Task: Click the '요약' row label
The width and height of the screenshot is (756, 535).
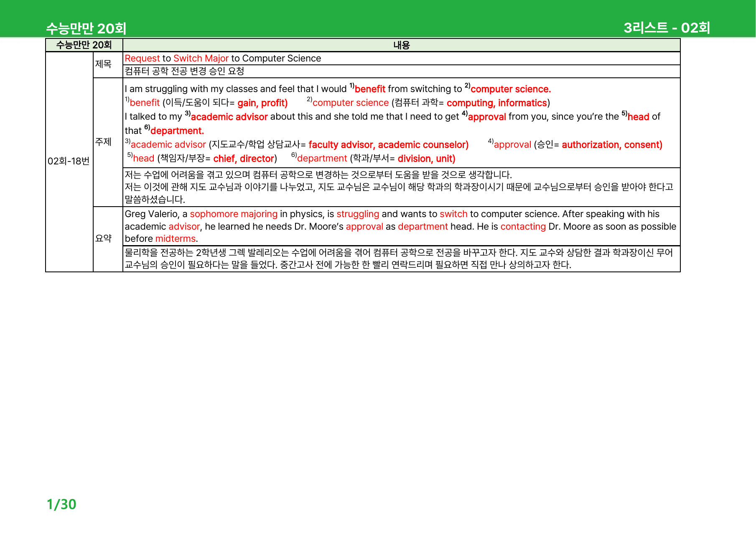Action: 104,239
